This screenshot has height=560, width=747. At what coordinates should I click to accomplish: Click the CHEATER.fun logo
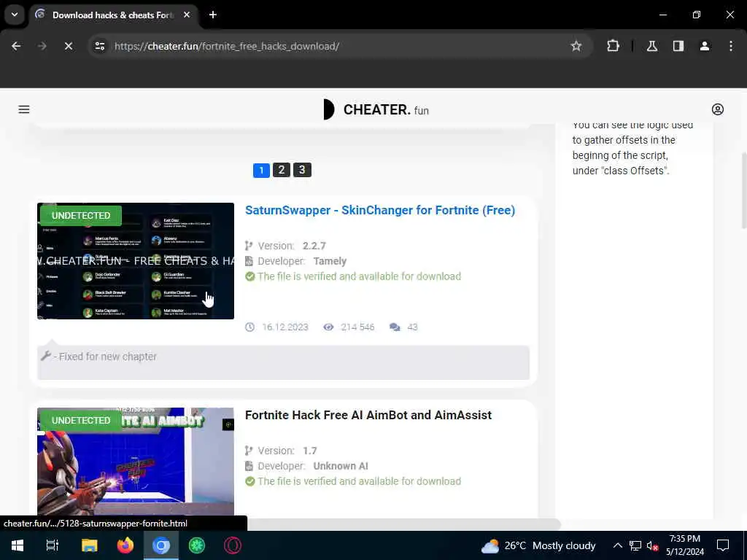click(376, 109)
